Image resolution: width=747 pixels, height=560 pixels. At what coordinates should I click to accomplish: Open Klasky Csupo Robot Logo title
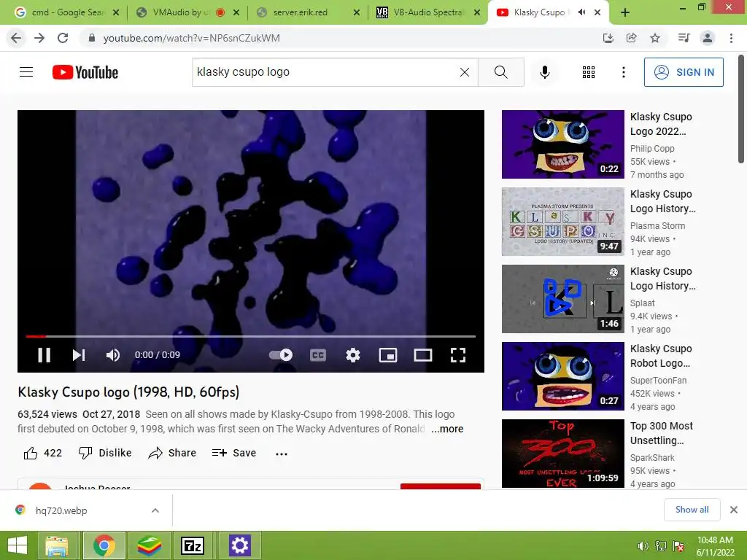tap(661, 356)
